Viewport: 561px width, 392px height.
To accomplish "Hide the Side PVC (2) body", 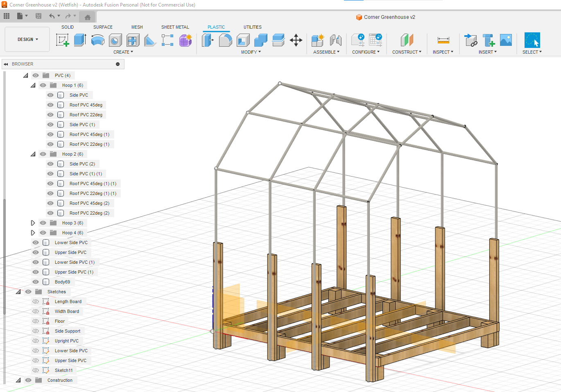I will (x=50, y=164).
